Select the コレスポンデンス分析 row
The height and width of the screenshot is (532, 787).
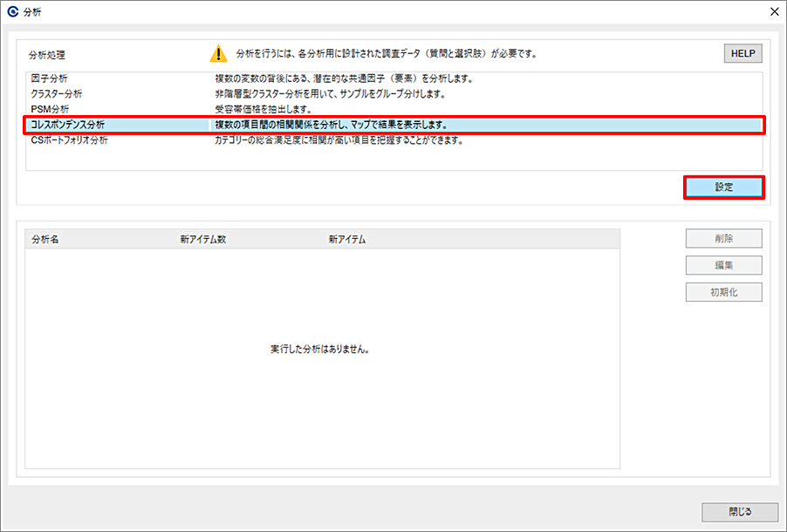pos(394,125)
